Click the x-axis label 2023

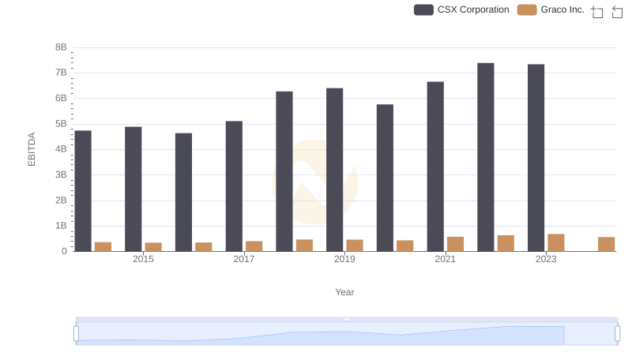[546, 259]
